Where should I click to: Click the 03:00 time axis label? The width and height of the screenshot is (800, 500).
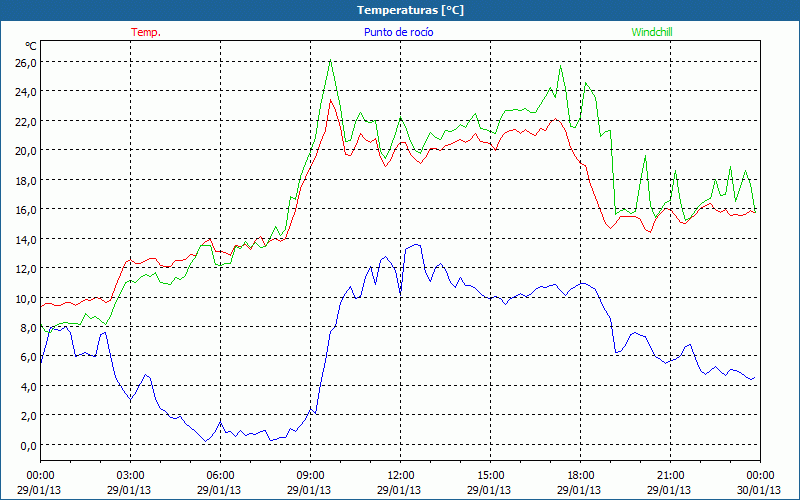130,476
